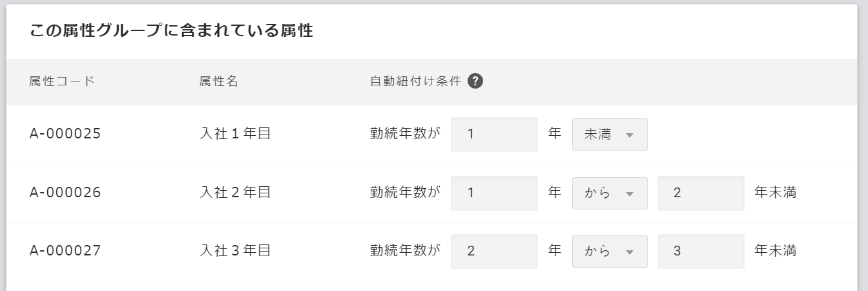Click attribute code A-000027

pyautogui.click(x=65, y=251)
